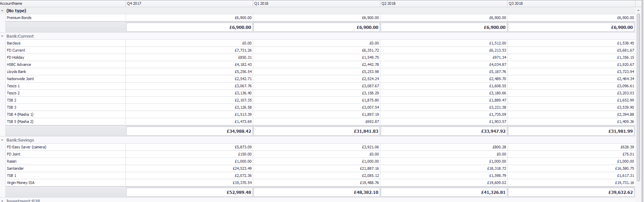Click the Q1 2018 column header
The image size is (644, 202).
(x=316, y=3)
